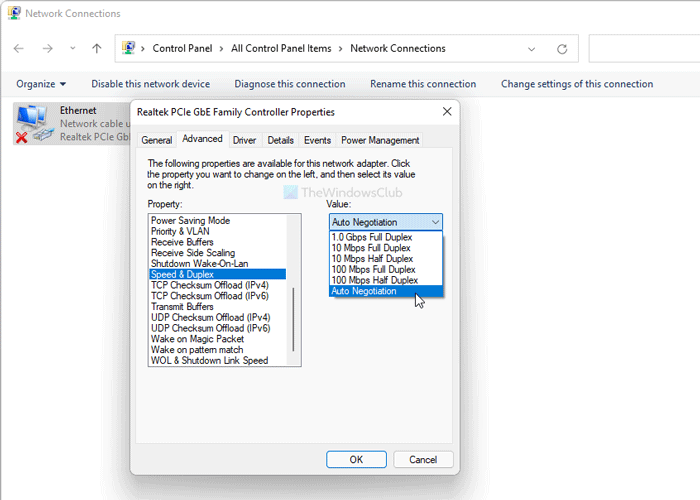700x500 pixels.
Task: Click Change settings of this connection
Action: tap(577, 84)
